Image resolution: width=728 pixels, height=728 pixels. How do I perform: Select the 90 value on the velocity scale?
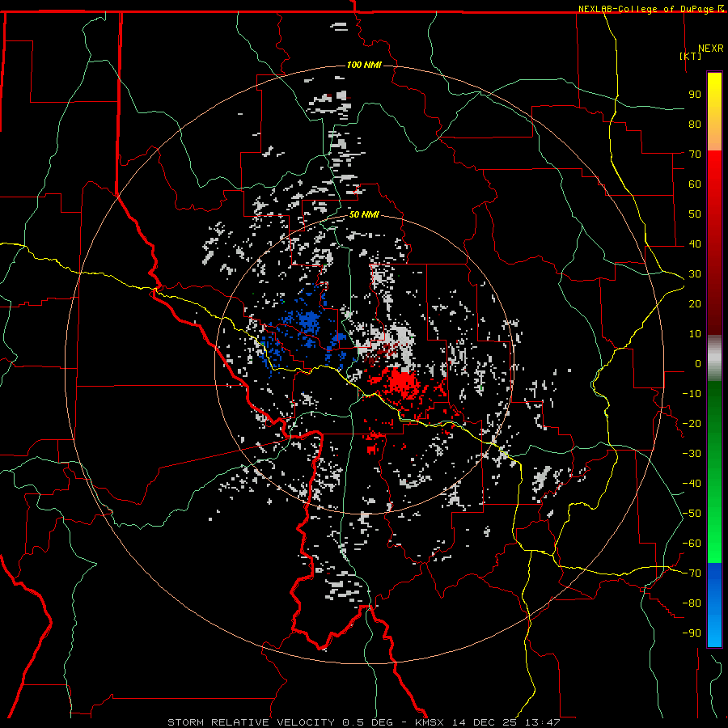[695, 95]
